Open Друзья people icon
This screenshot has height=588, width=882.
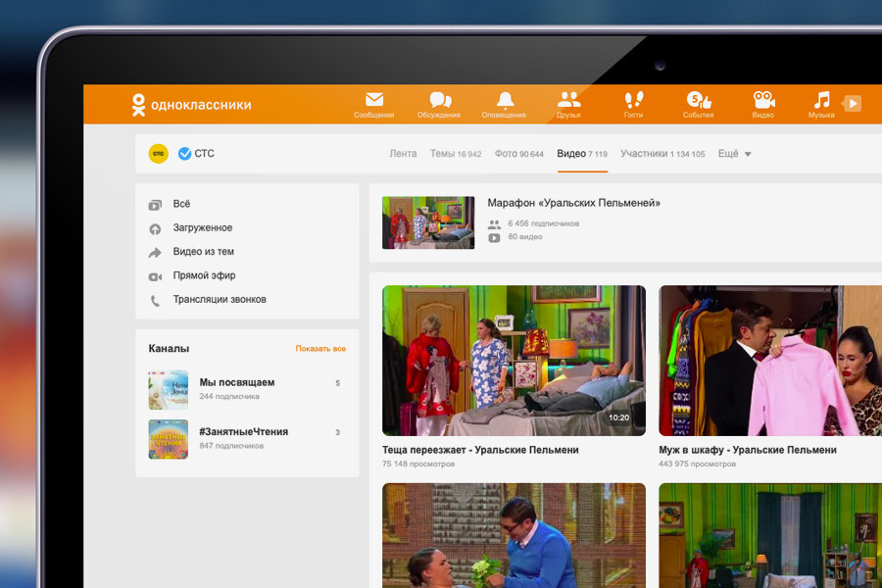tap(568, 100)
